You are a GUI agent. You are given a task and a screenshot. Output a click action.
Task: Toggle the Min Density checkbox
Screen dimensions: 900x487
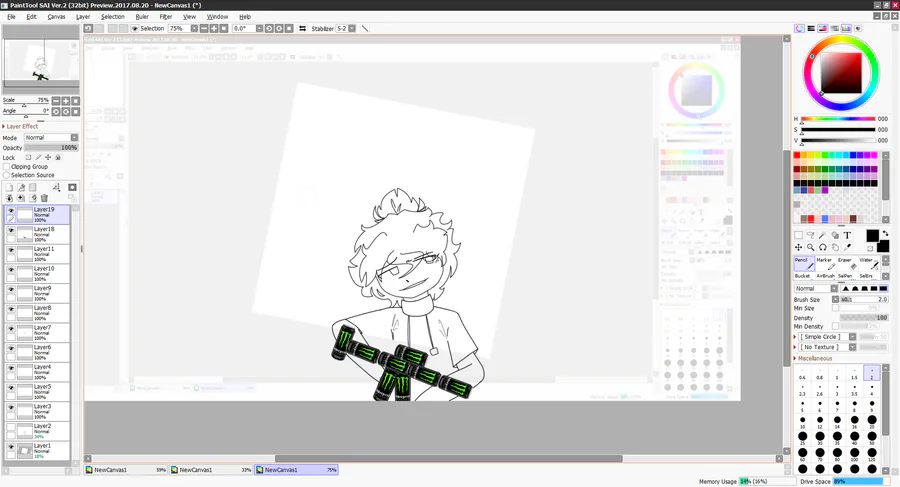tap(836, 326)
